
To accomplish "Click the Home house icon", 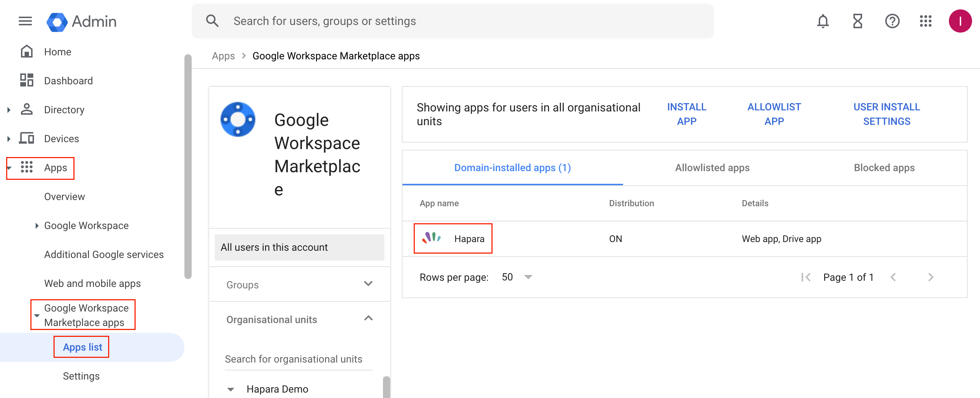I will tap(27, 51).
